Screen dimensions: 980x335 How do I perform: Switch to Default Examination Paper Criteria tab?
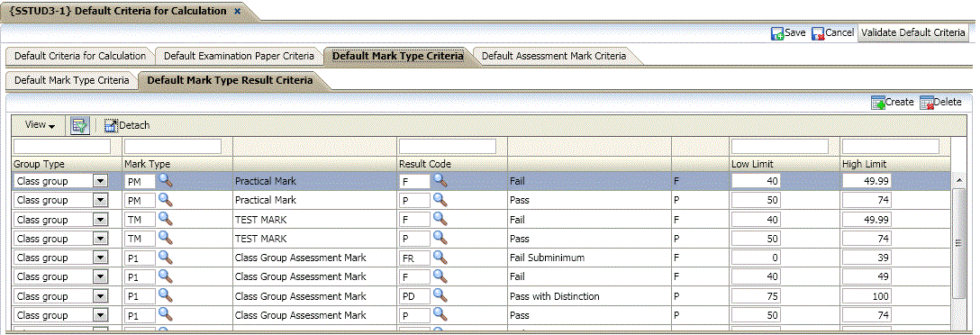239,56
